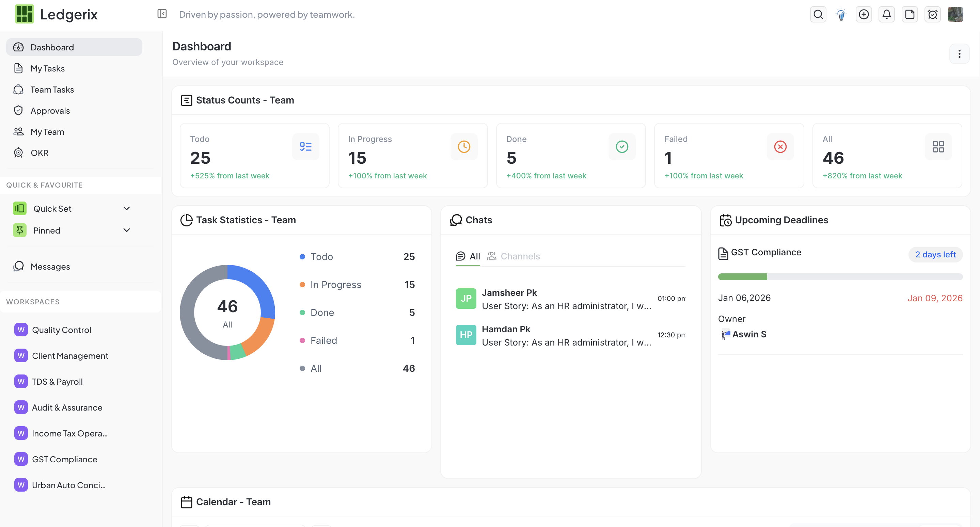This screenshot has width=980, height=527.
Task: Click the alarm reminder icon
Action: point(932,14)
